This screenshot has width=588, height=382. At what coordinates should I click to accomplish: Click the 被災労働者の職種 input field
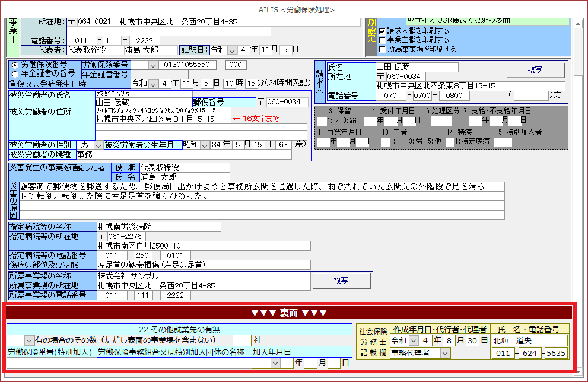(183, 154)
